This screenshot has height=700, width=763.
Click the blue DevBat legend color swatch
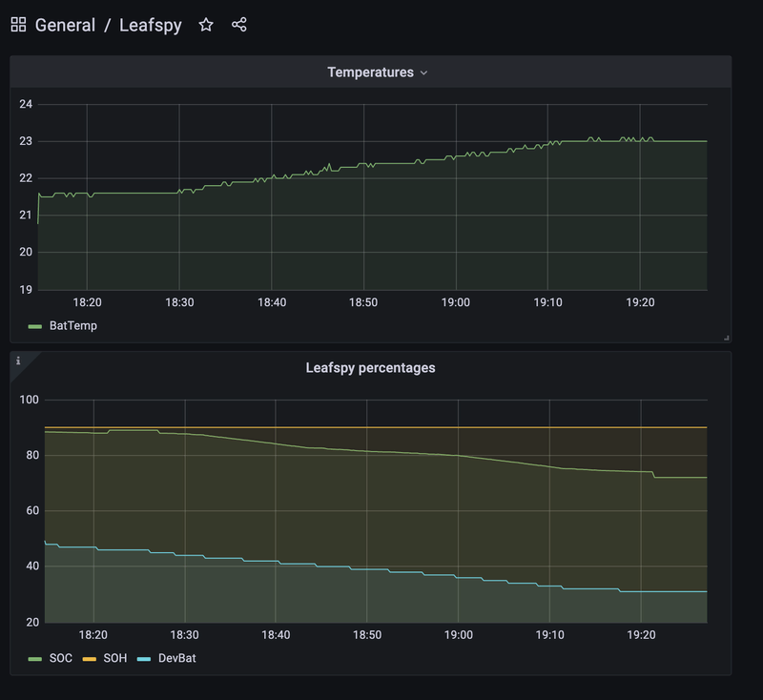(x=144, y=658)
